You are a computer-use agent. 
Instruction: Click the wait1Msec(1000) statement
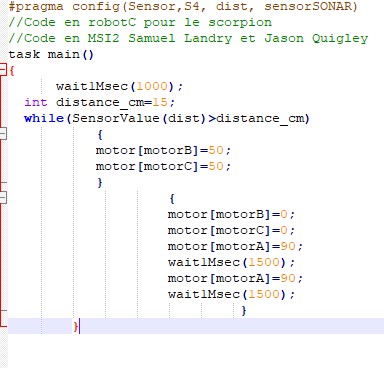pos(120,86)
